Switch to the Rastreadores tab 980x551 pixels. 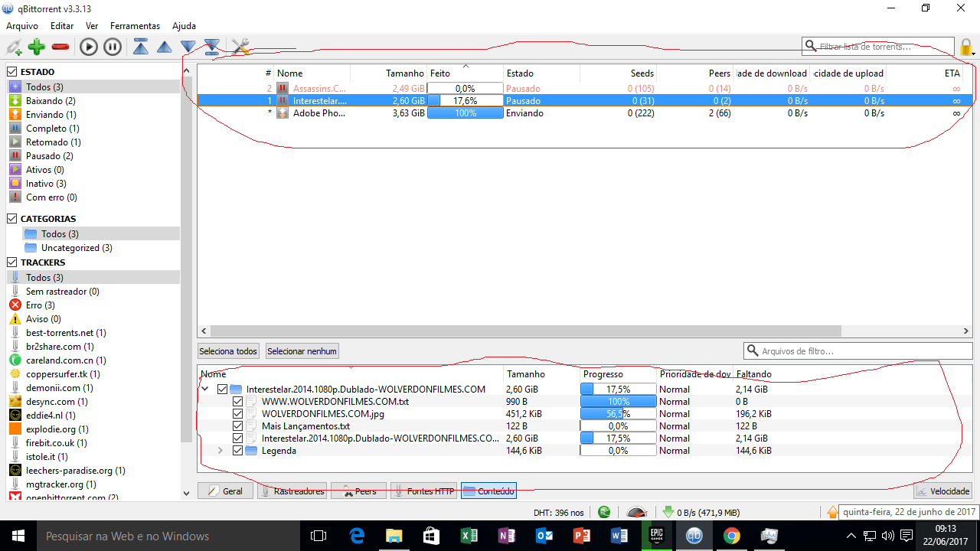click(x=292, y=491)
